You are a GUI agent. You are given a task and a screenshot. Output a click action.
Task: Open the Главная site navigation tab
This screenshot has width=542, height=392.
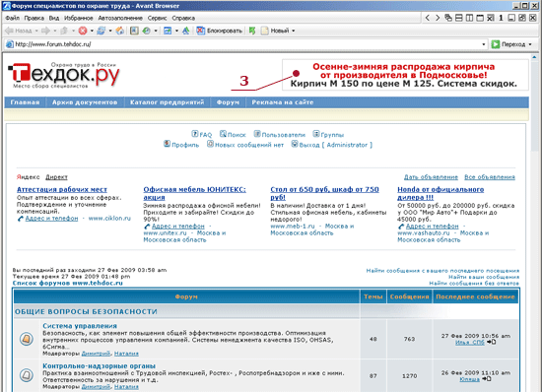[25, 102]
